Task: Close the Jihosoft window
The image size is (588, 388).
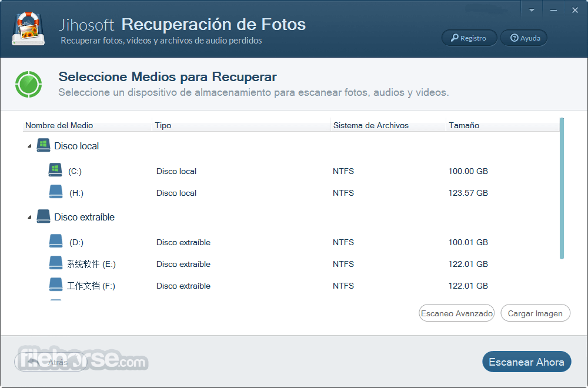Action: [x=575, y=10]
